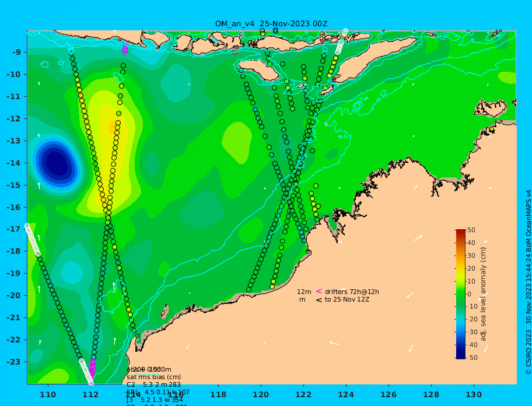Viewport: 532px width, 406px height.
Task: Click the latitude axis label '-17'
Action: point(13,230)
